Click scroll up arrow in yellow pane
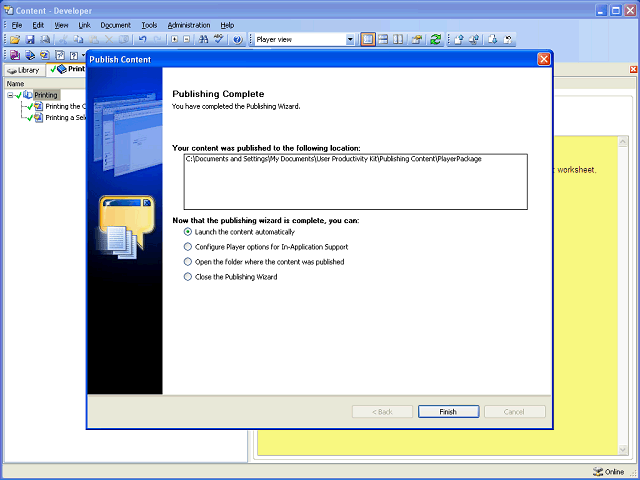The image size is (640, 480). click(x=622, y=142)
